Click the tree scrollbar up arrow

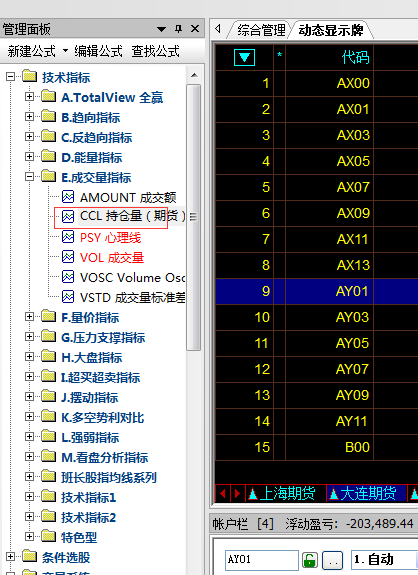point(194,75)
